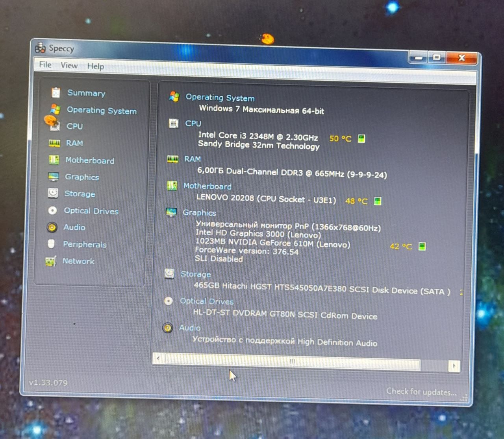The image size is (504, 439).
Task: Click the Network card icon in sidebar
Action: click(x=50, y=261)
